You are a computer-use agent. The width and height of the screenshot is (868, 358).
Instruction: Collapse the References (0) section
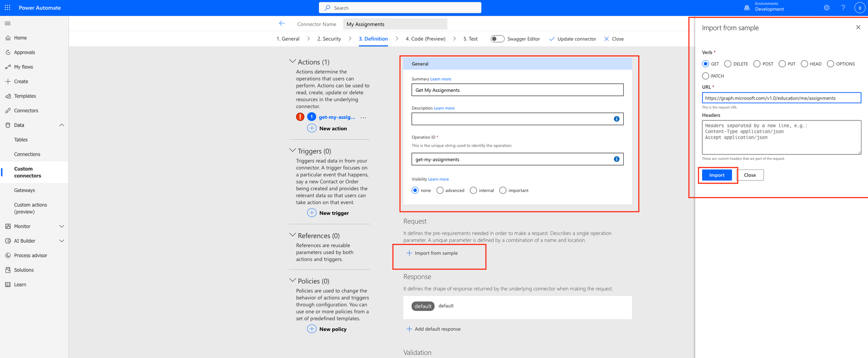293,235
